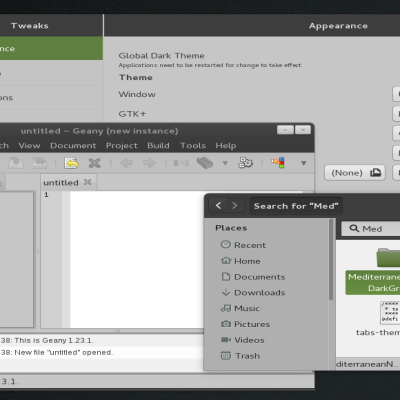Screen dimensions: 400x400
Task: Open the color chooser icon in Geany toolbar
Action: (x=278, y=163)
